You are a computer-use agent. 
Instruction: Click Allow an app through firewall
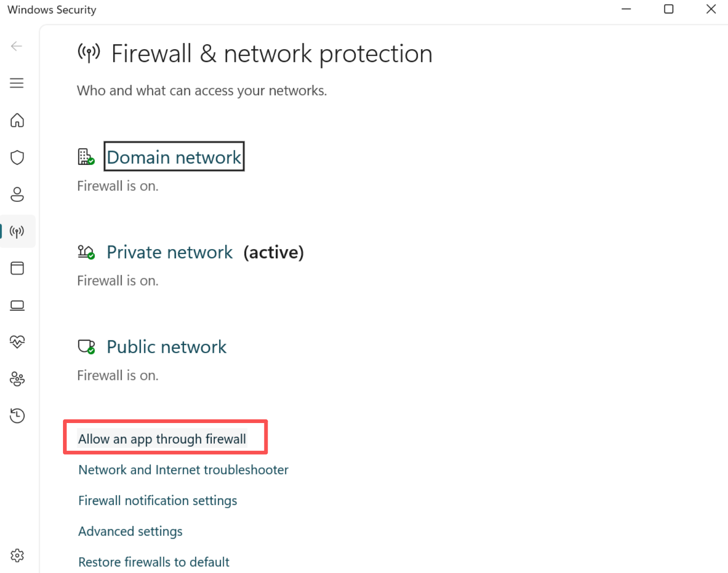pyautogui.click(x=162, y=439)
